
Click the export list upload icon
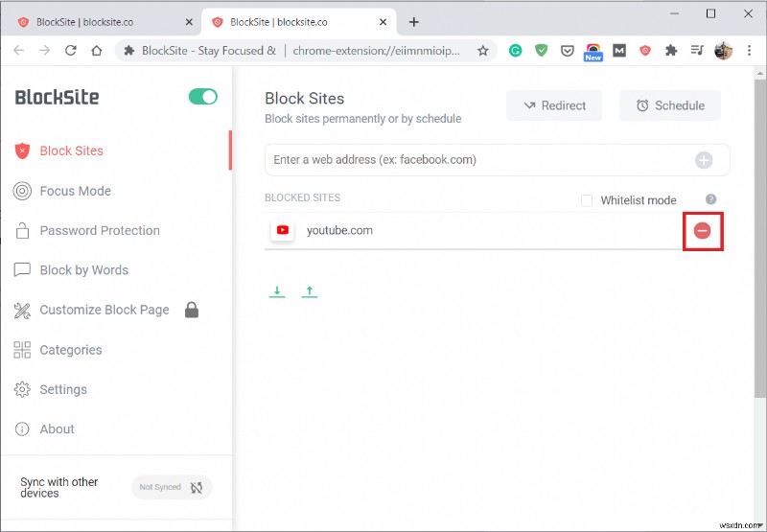309,292
